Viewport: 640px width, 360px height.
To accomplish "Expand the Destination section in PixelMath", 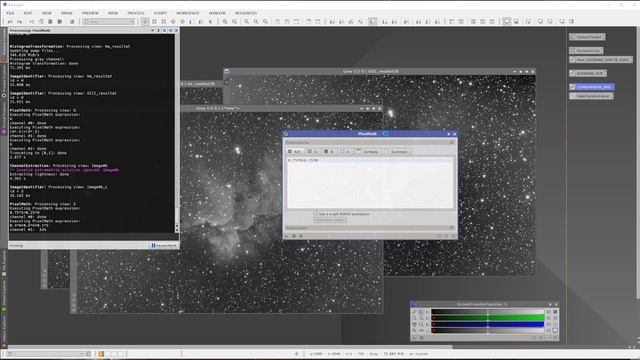I will 452,228.
